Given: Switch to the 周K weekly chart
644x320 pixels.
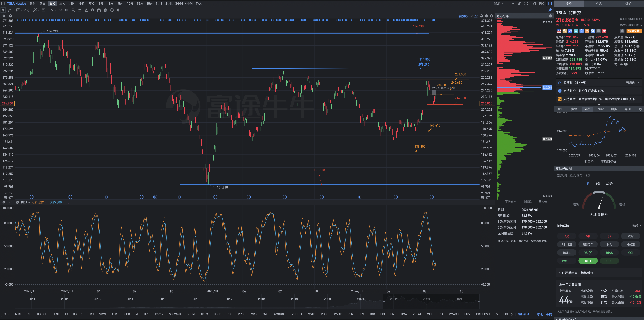Looking at the screenshot, I should pyautogui.click(x=62, y=3).
